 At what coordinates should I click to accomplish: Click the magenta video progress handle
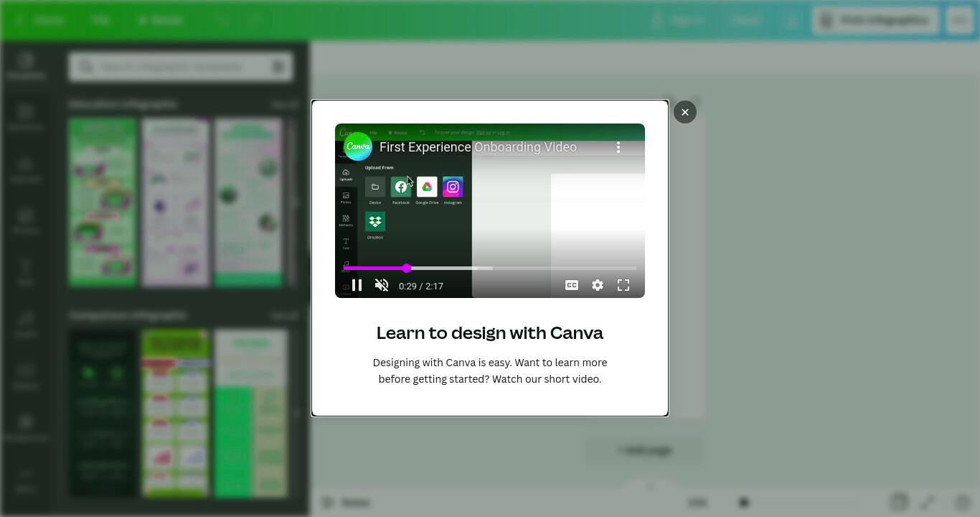pos(407,268)
